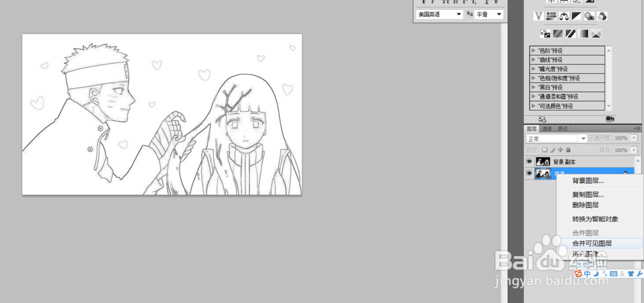Toggle IME punctuation mode icon

(x=604, y=273)
